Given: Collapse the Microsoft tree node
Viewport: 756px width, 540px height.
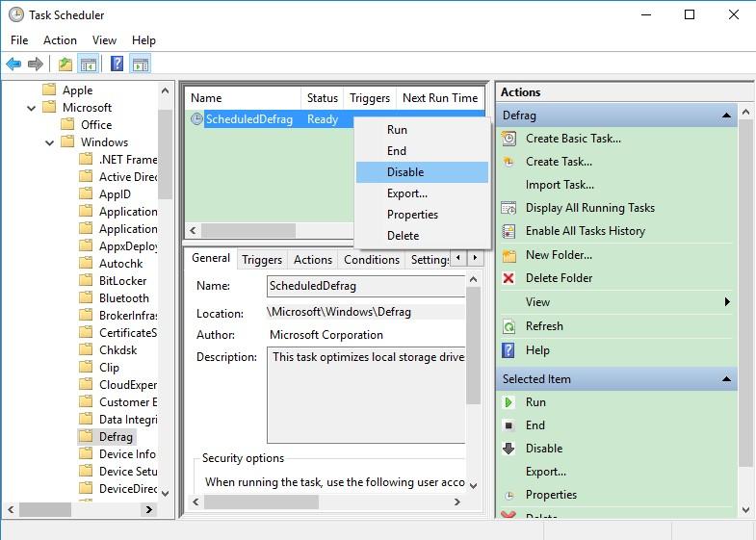Looking at the screenshot, I should point(32,108).
